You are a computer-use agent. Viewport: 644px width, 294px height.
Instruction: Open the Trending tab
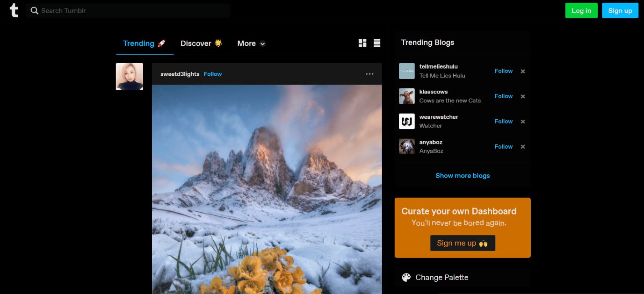[145, 43]
